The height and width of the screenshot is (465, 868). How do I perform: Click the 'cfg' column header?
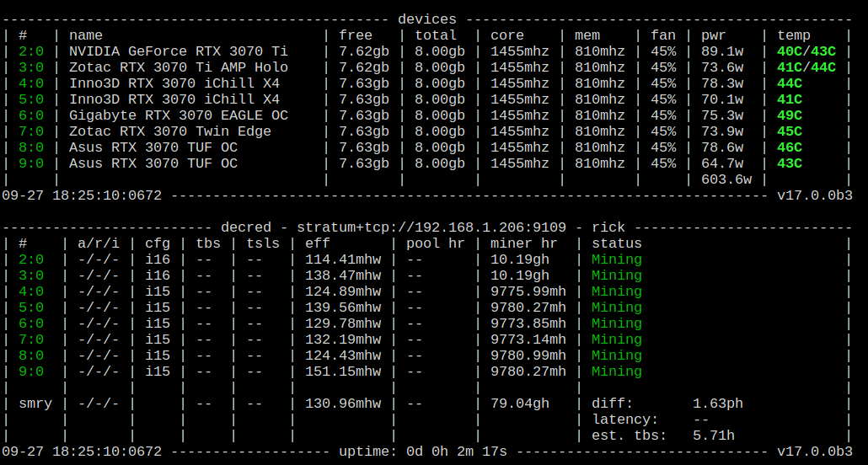point(158,244)
